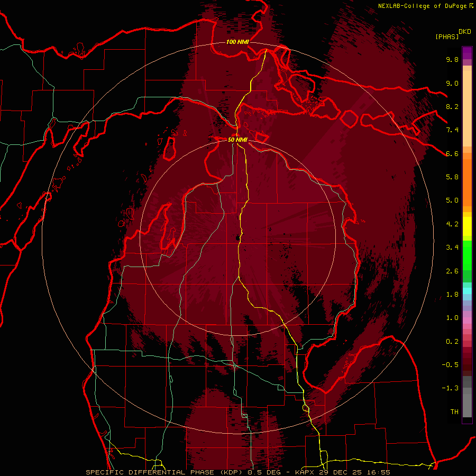Click the 4.2 value on color scale
Image resolution: width=476 pixels, height=476 pixels.
click(x=452, y=224)
